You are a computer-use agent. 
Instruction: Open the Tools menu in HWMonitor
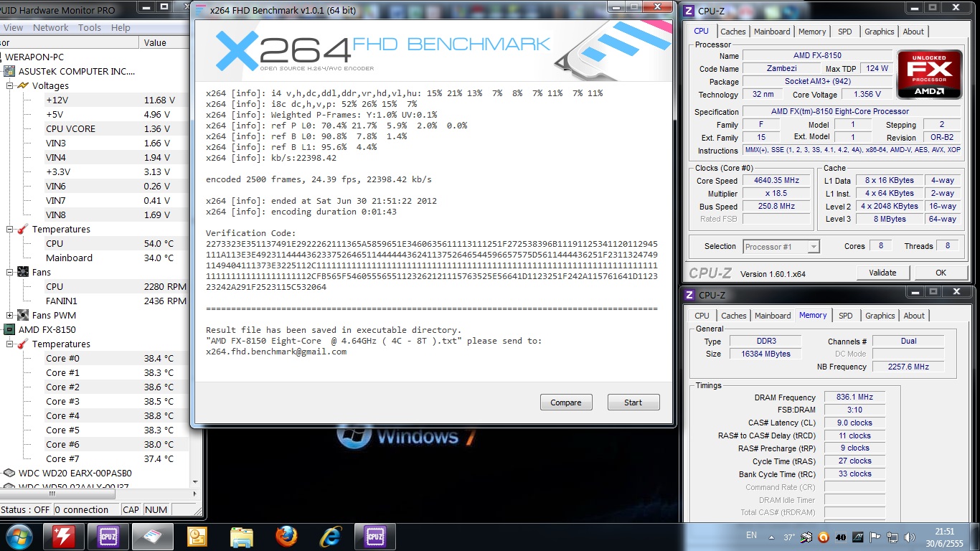[90, 27]
